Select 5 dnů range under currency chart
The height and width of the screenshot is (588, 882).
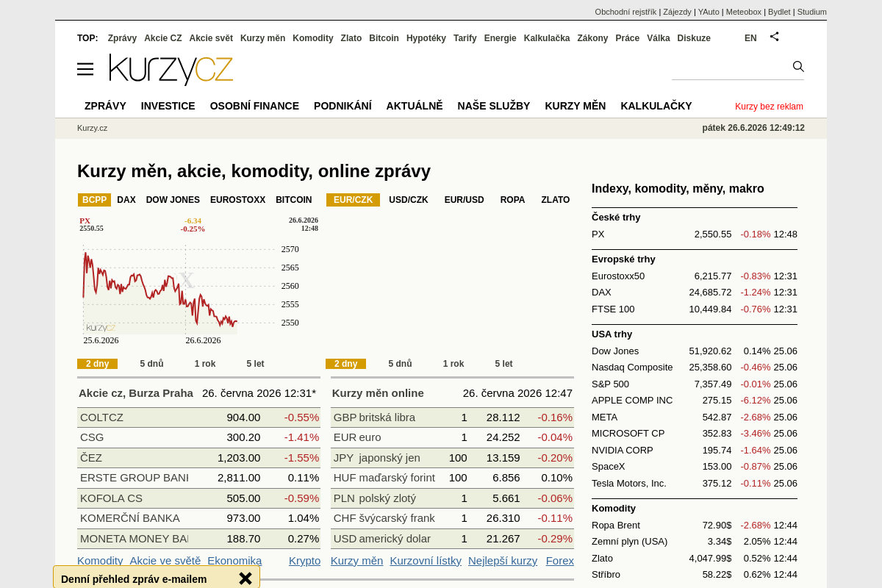(401, 364)
